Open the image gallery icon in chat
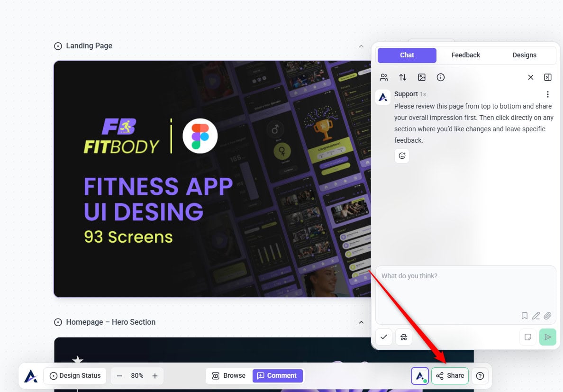 422,77
